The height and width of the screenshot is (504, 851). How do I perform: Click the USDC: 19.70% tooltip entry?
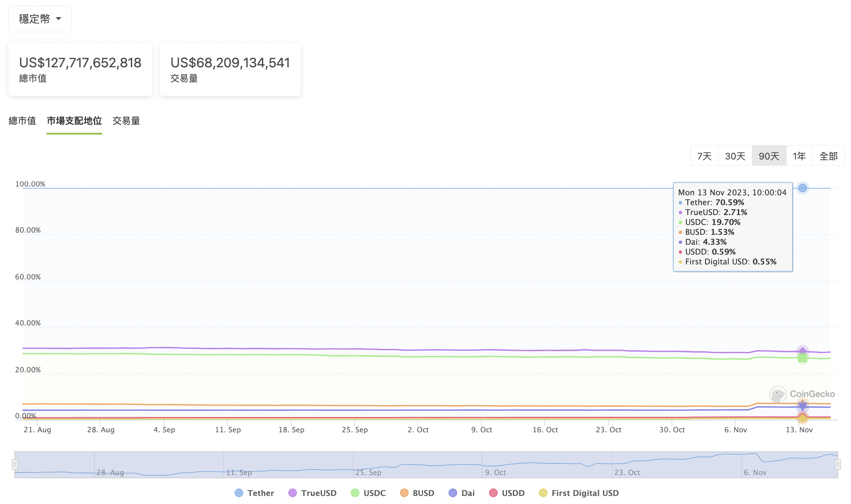709,222
